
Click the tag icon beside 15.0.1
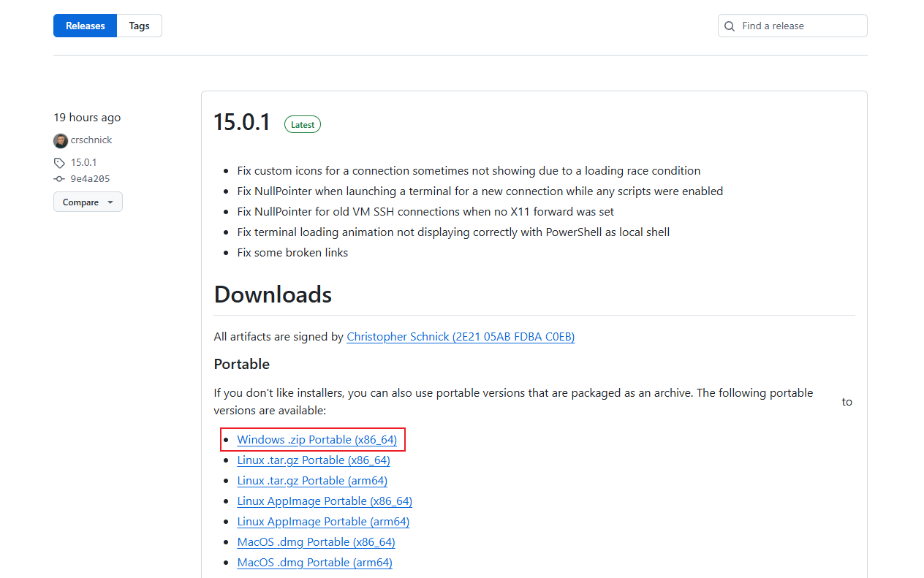point(59,163)
